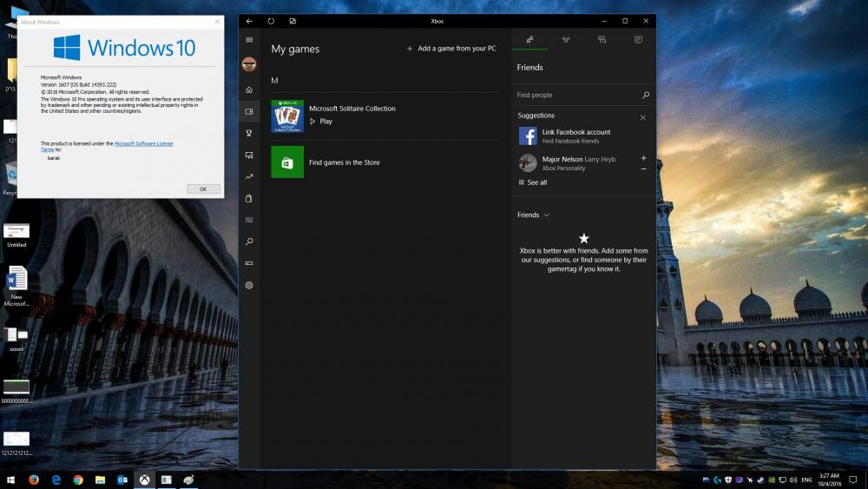Click the Xbox title bar snap icon
The image size is (868, 489).
pyautogui.click(x=293, y=21)
